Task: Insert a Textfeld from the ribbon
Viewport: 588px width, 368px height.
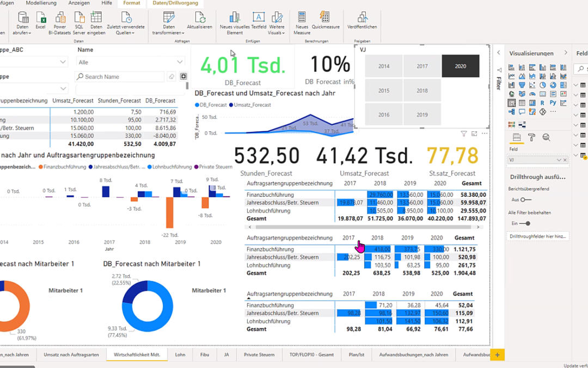Action: 259,20
